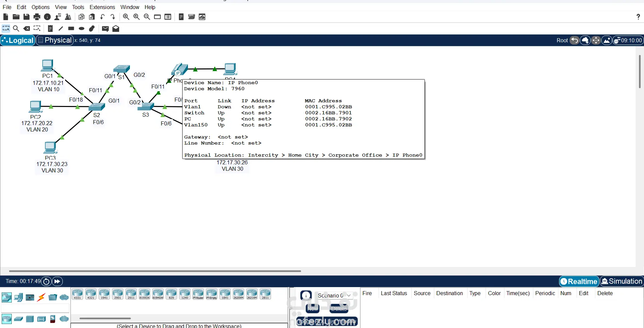Switch to Simulation mode
Viewport: 644px width, 328px height.
pyautogui.click(x=622, y=281)
